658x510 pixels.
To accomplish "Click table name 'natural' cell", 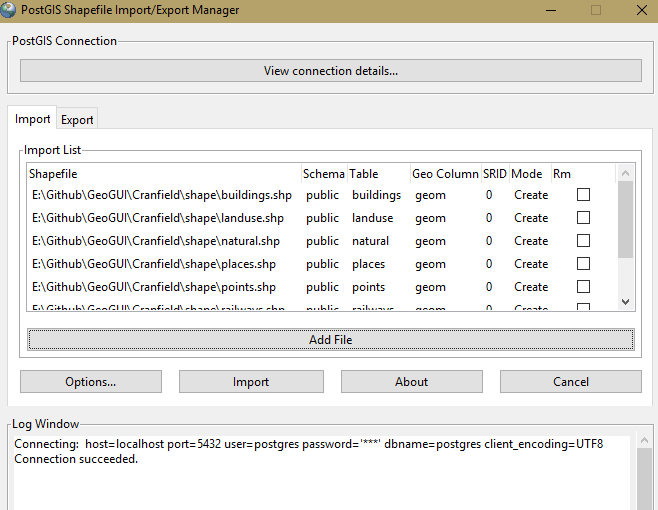I will (371, 241).
